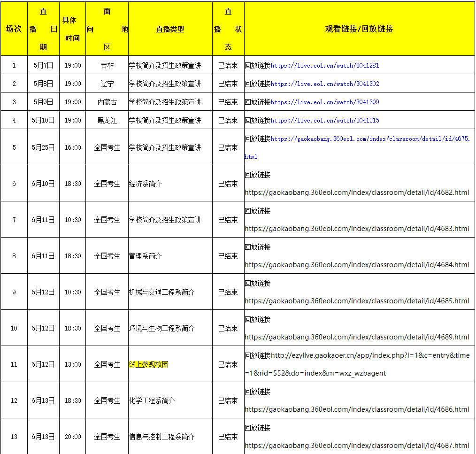The width and height of the screenshot is (476, 454).
Task: Click the 直播类型 column header
Action: pos(170,29)
